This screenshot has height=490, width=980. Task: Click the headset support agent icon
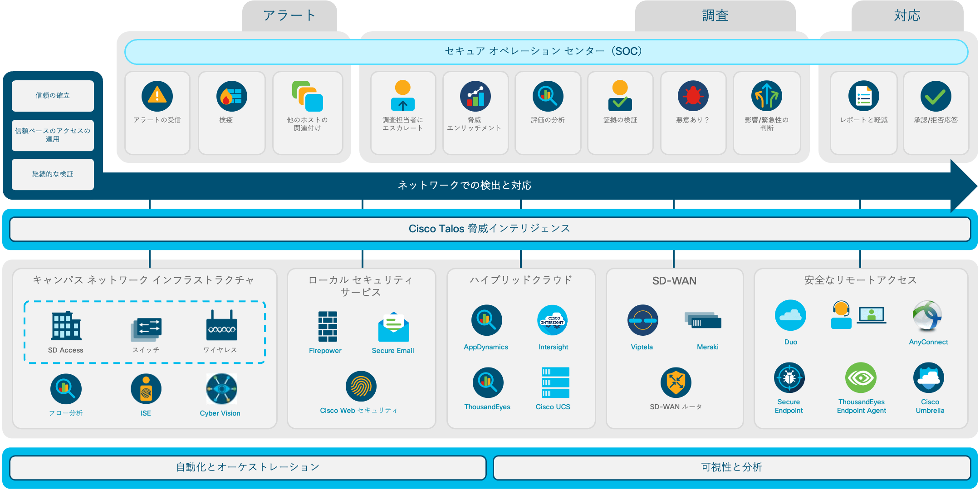coord(841,315)
